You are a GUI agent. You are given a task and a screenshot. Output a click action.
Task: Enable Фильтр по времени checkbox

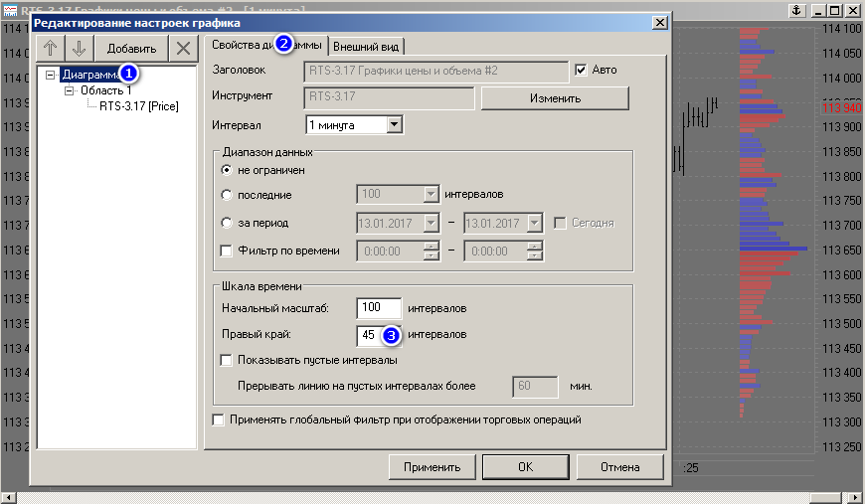(x=227, y=251)
